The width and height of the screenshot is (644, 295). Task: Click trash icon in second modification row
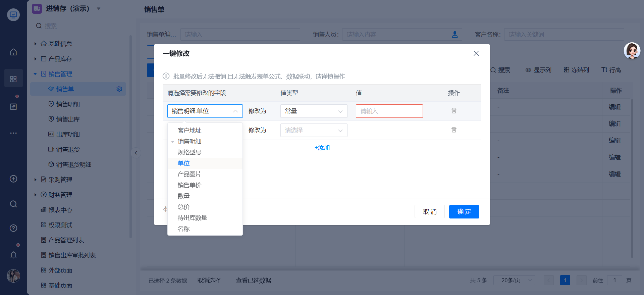[x=454, y=130]
